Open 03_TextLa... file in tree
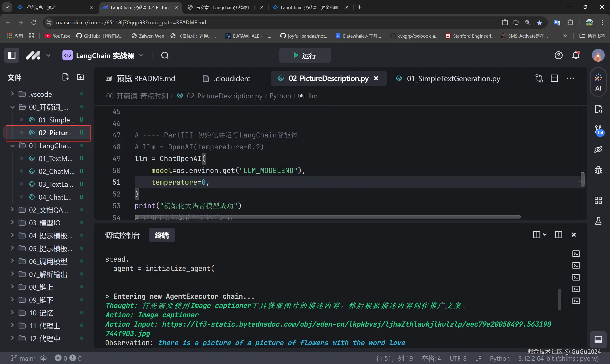This screenshot has width=610, height=364. (56, 184)
